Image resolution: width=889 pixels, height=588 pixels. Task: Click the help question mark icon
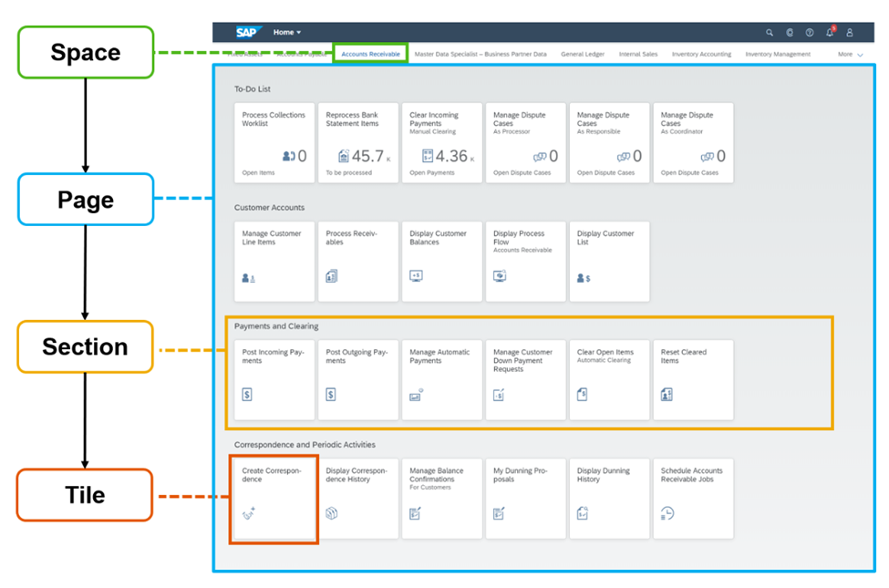810,33
